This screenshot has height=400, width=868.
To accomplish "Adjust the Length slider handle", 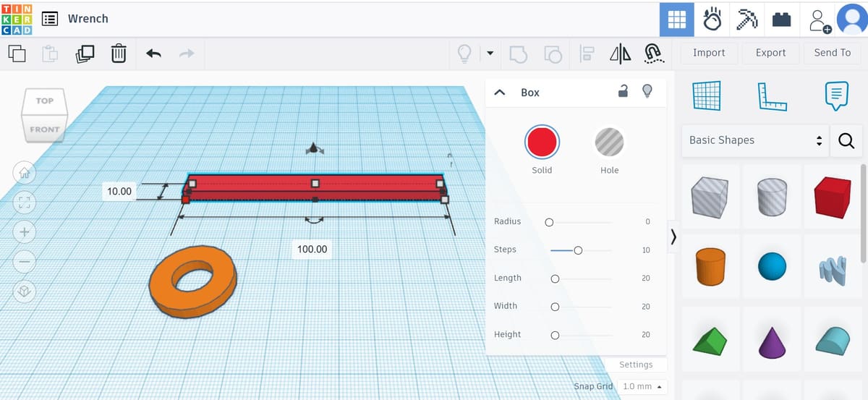I will click(555, 278).
